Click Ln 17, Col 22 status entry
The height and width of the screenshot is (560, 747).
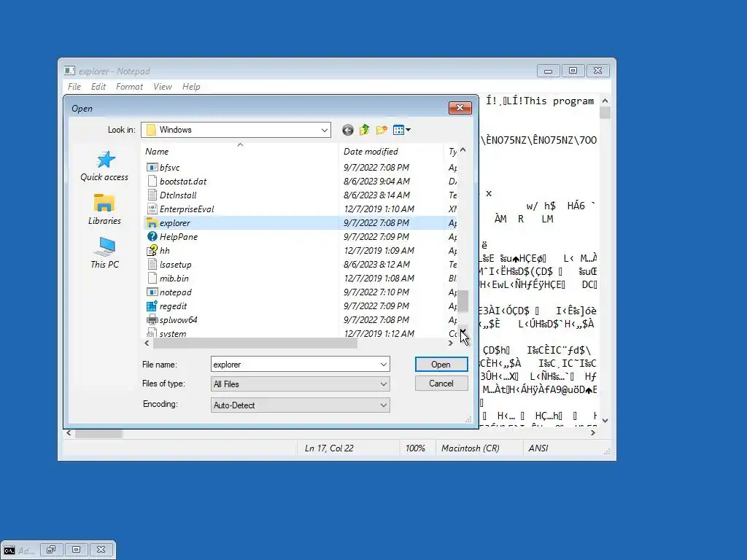click(x=329, y=448)
